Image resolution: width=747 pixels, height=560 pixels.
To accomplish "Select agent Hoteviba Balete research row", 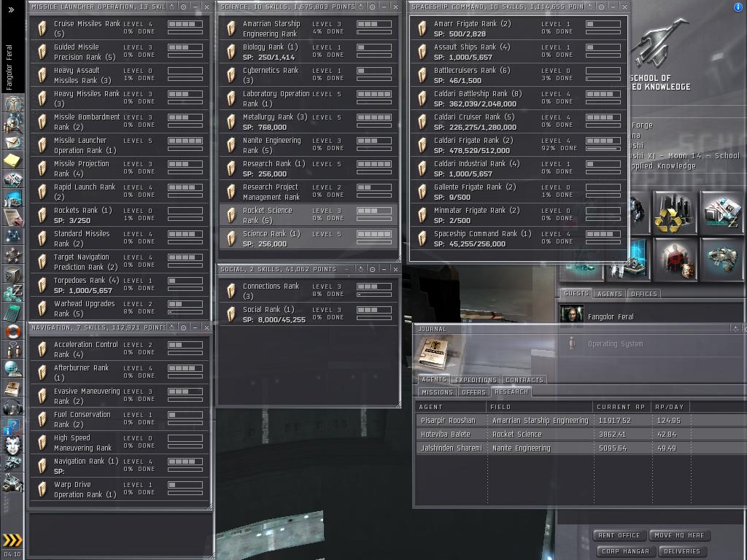I will (581, 434).
